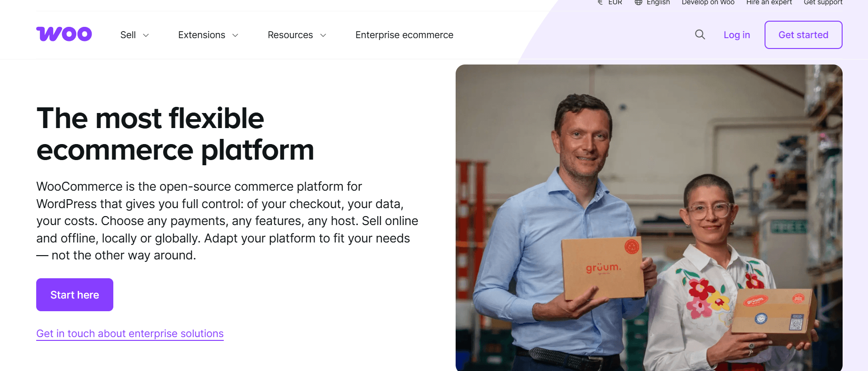Click the Sell menu label
868x371 pixels.
128,35
